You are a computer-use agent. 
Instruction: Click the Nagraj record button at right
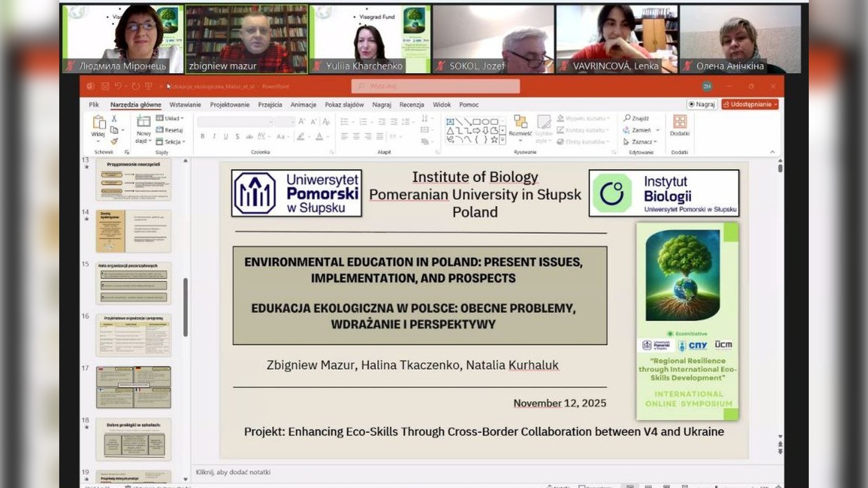click(702, 104)
